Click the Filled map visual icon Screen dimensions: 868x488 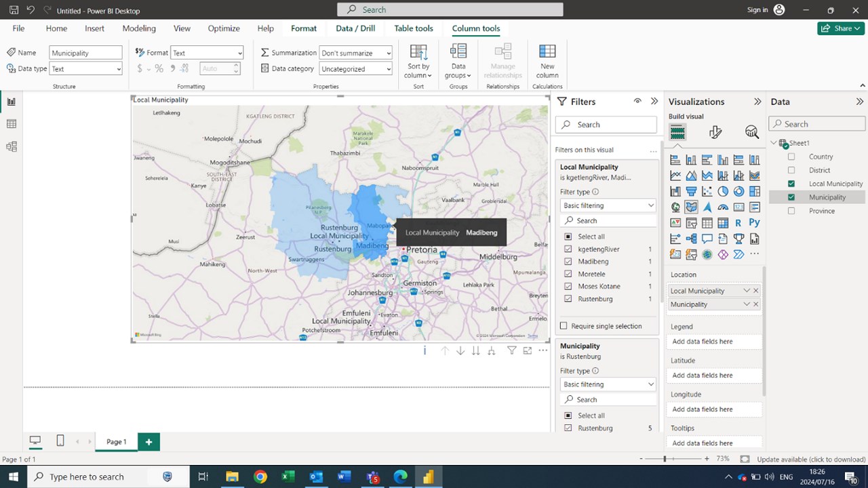(691, 207)
